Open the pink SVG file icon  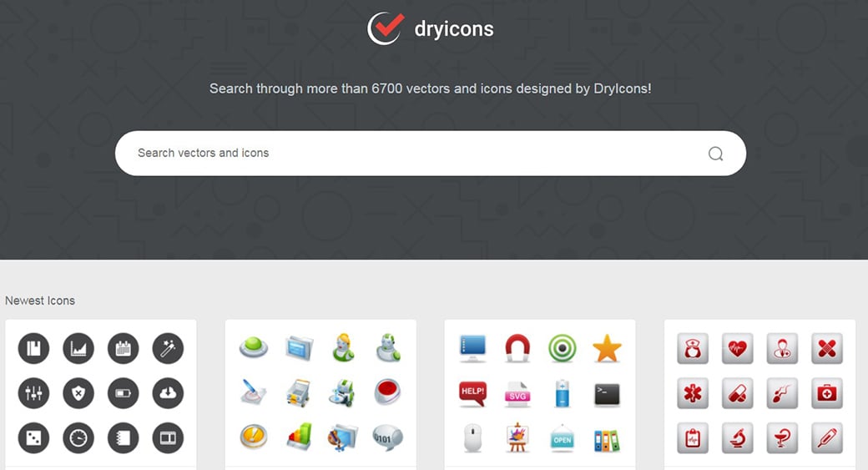(x=517, y=393)
